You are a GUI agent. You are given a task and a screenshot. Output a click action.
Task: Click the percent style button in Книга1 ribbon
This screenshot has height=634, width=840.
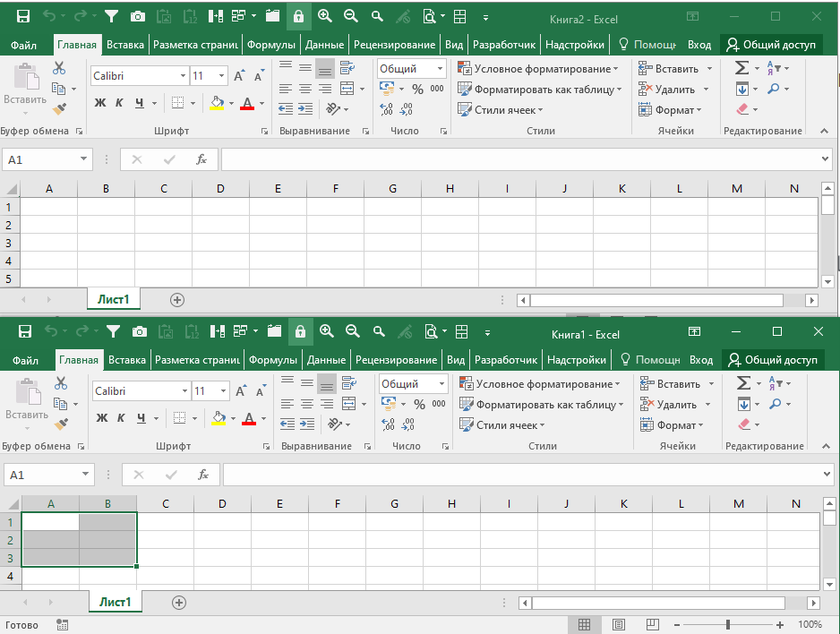[x=419, y=404]
